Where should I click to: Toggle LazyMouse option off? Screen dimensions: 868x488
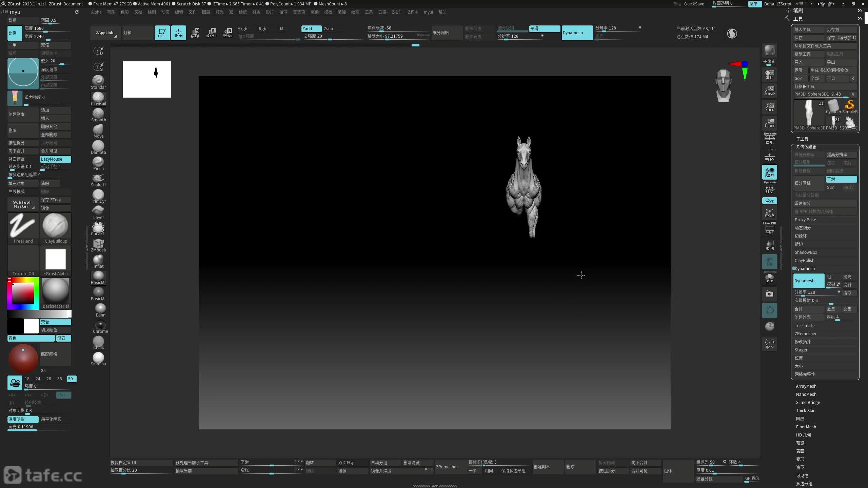55,159
